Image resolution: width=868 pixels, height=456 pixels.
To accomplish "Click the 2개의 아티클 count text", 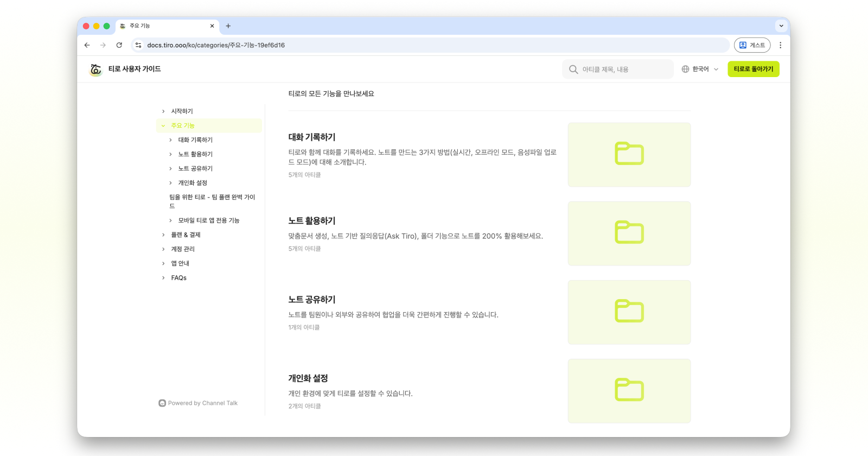I will [305, 406].
